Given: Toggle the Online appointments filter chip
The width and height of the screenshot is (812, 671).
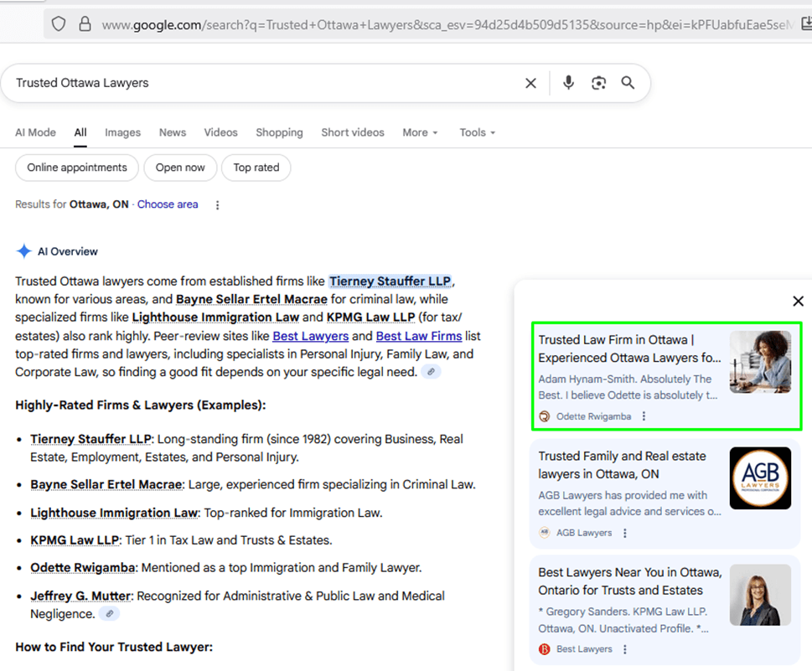Looking at the screenshot, I should (x=77, y=168).
